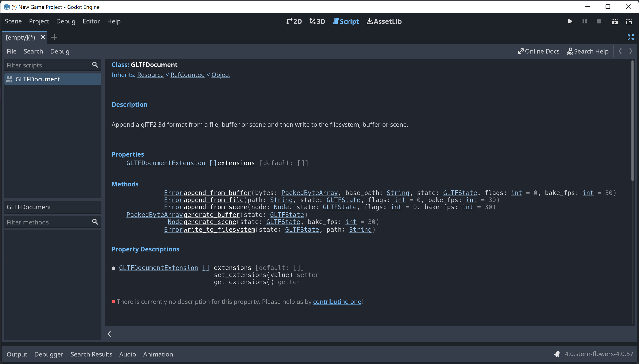Stop the running scene
This screenshot has height=364, width=639.
[598, 21]
